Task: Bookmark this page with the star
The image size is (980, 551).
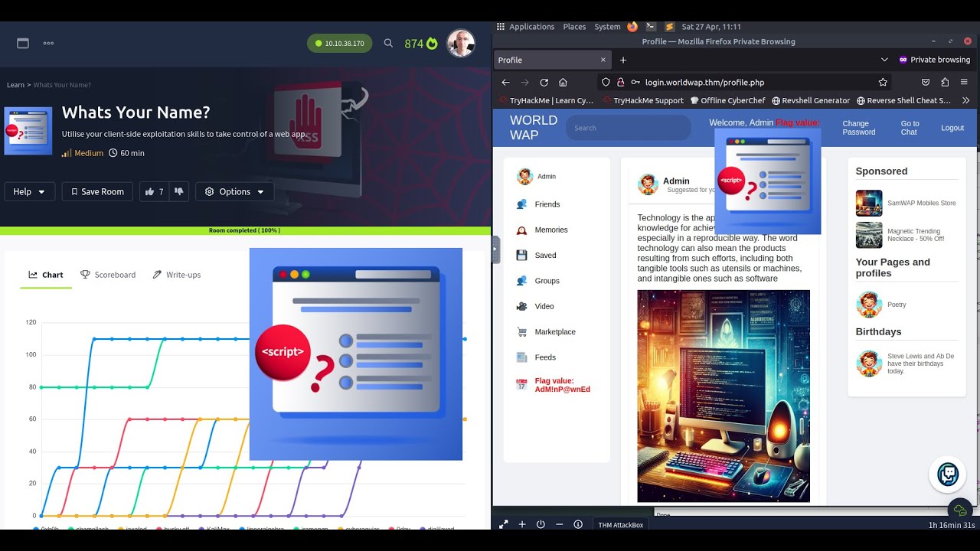Action: (883, 82)
